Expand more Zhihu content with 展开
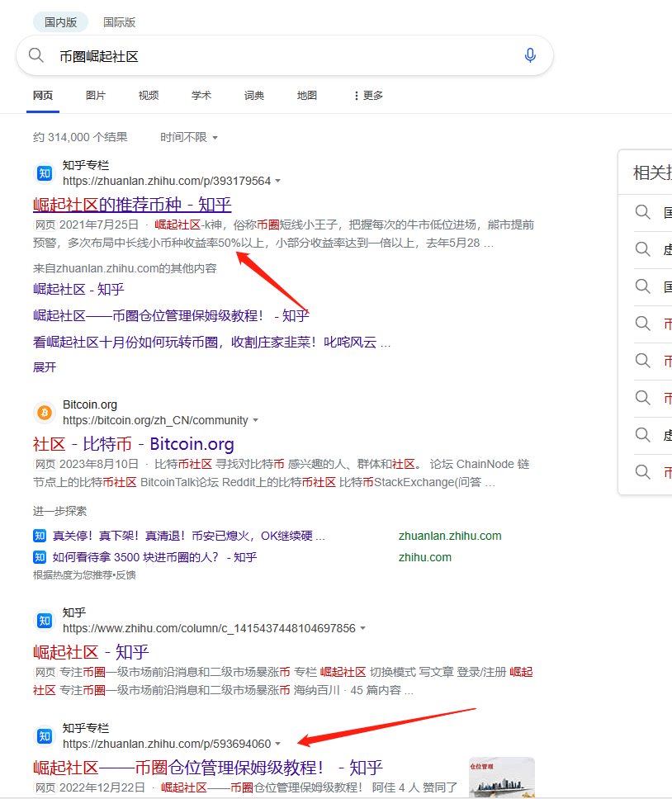Screen dimensions: 672x799 45,367
